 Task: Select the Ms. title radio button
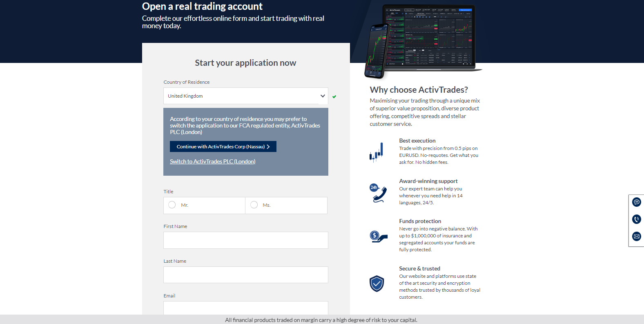click(x=254, y=205)
